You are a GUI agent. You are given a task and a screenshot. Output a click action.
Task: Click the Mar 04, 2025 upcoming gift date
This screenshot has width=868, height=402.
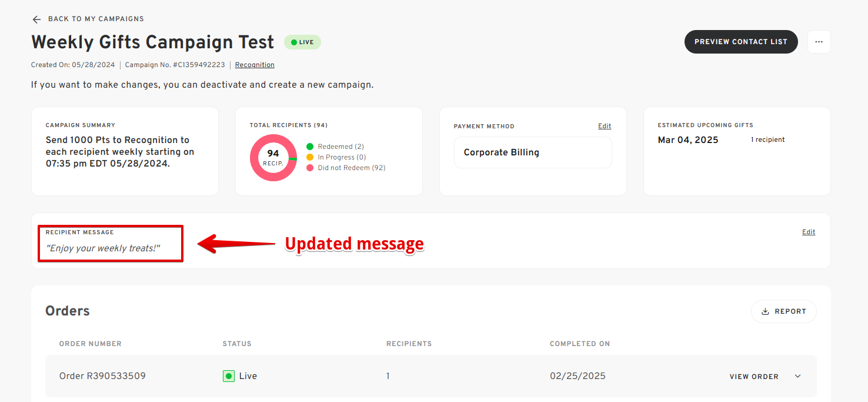pos(688,140)
